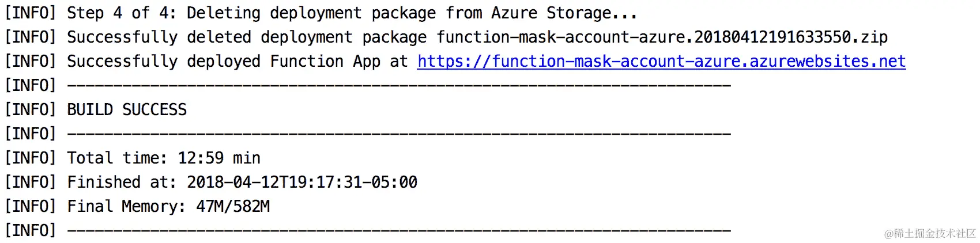Screen dimensions: 980x243
Task: Click the [INFO] tag on the Finished at line
Action: (31, 182)
